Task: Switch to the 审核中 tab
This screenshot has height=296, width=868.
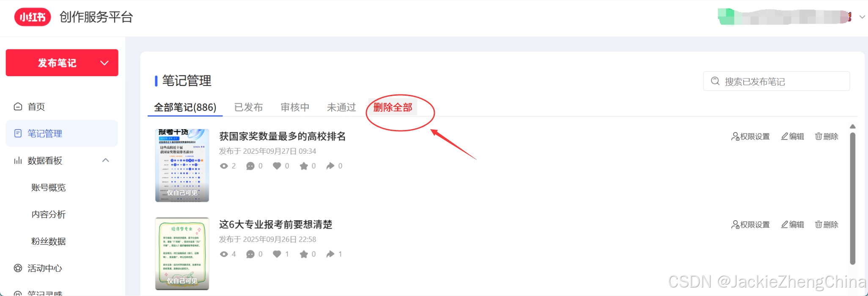Action: click(295, 107)
